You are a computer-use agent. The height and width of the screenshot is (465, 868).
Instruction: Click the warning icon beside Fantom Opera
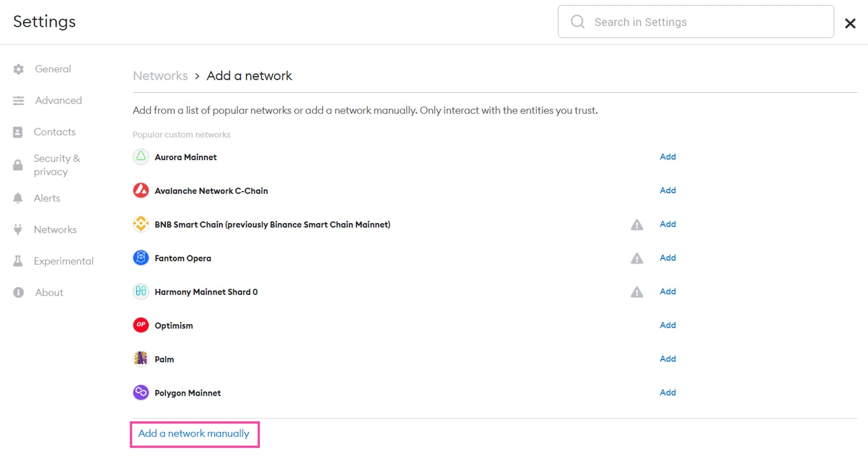point(637,257)
